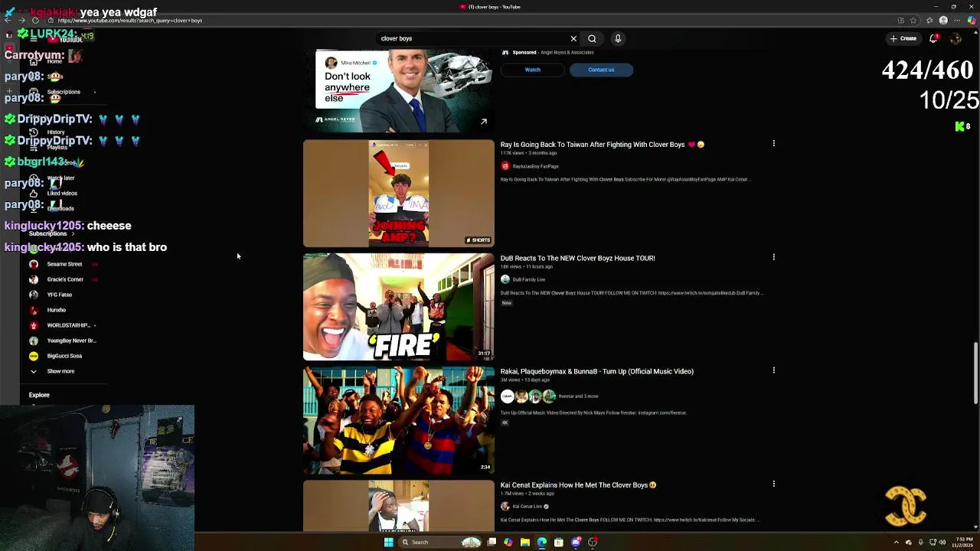Screen dimensions: 980x551
Task: Play the FIRE DuB reaction thumbnail
Action: click(x=399, y=307)
